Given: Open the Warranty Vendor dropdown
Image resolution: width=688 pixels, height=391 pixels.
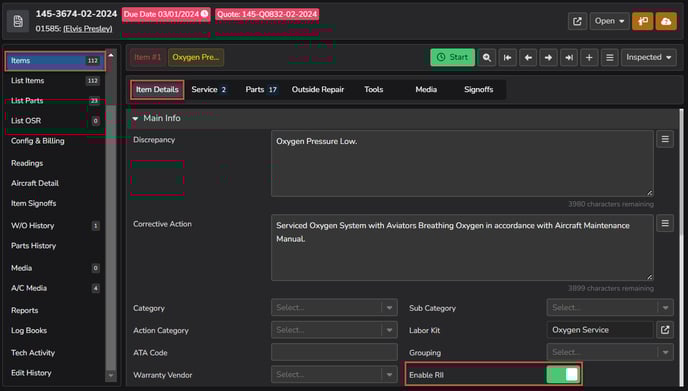Looking at the screenshot, I should [334, 374].
